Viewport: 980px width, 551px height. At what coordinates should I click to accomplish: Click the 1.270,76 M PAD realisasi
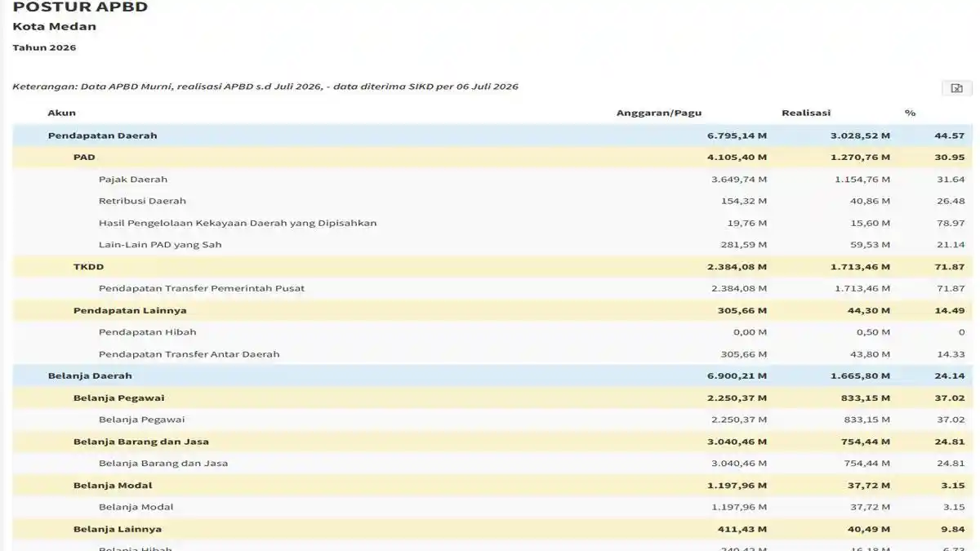click(860, 158)
